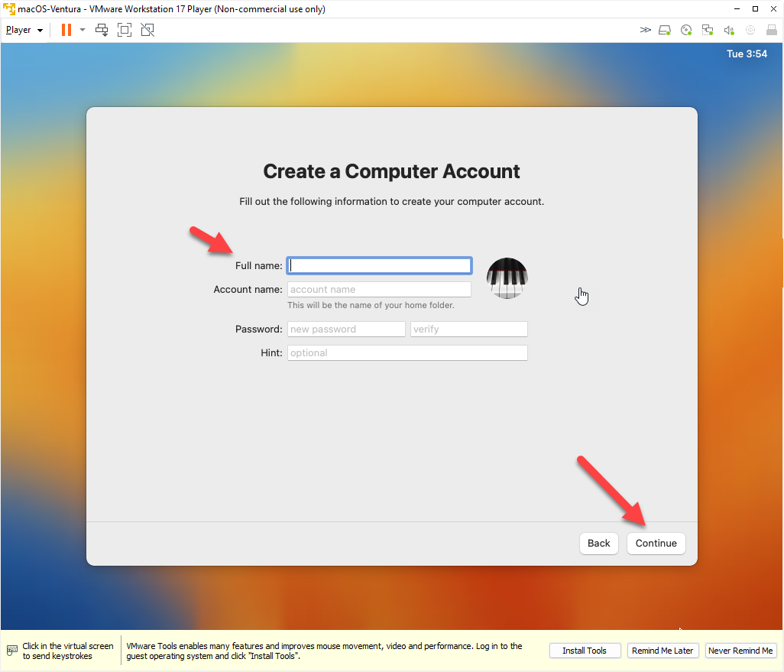Click the CD/DVD drive device icon
This screenshot has height=672, width=784.
pos(686,30)
